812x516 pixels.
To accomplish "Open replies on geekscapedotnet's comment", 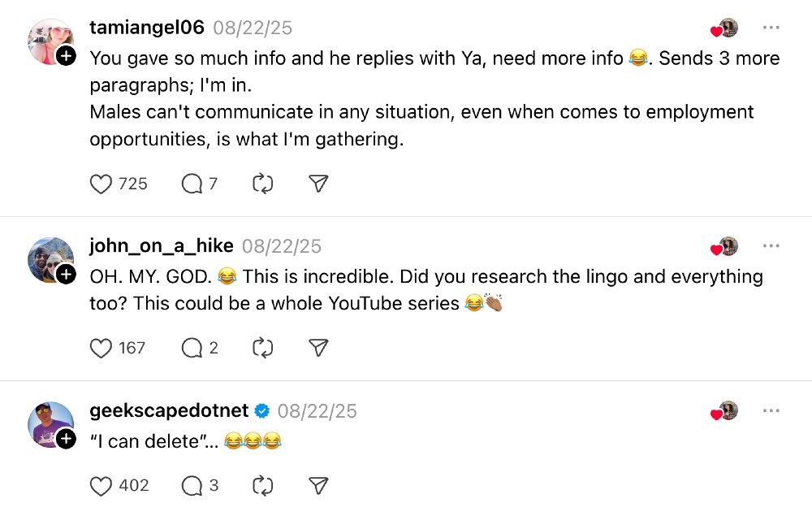I will (192, 486).
